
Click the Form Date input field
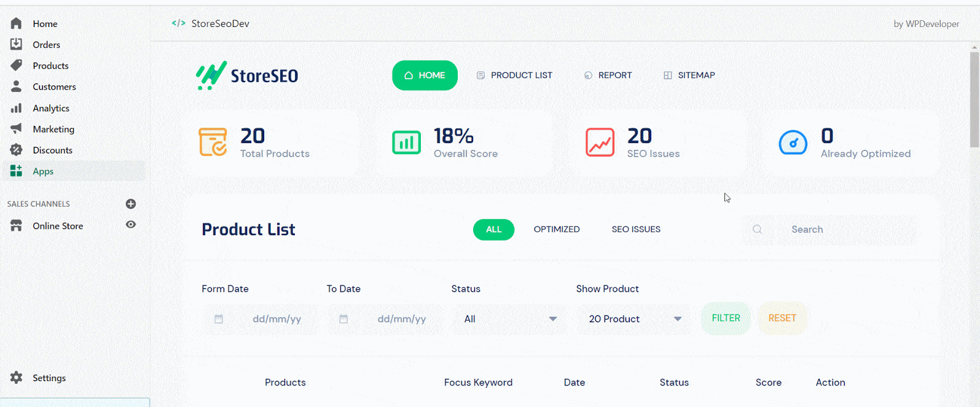point(261,319)
